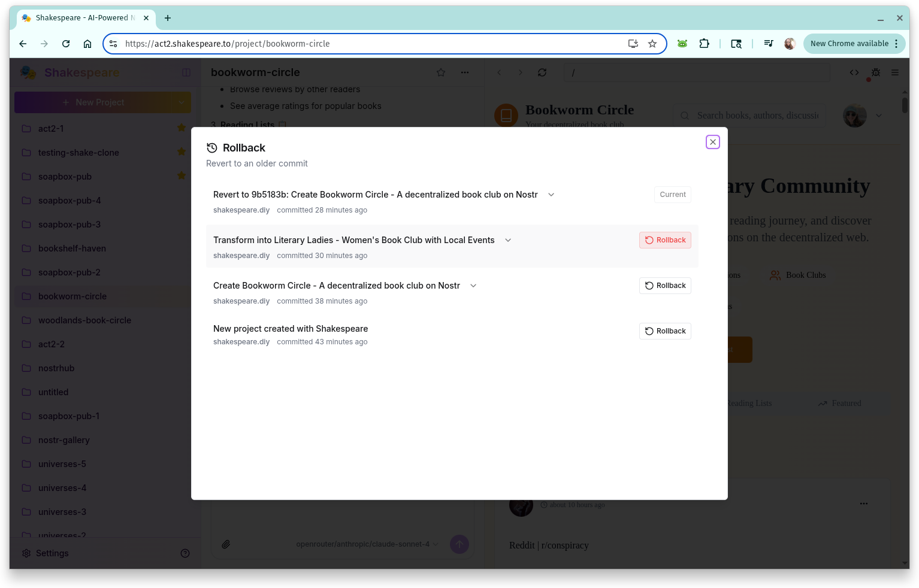
Task: Click the browser reload icon
Action: 66,44
